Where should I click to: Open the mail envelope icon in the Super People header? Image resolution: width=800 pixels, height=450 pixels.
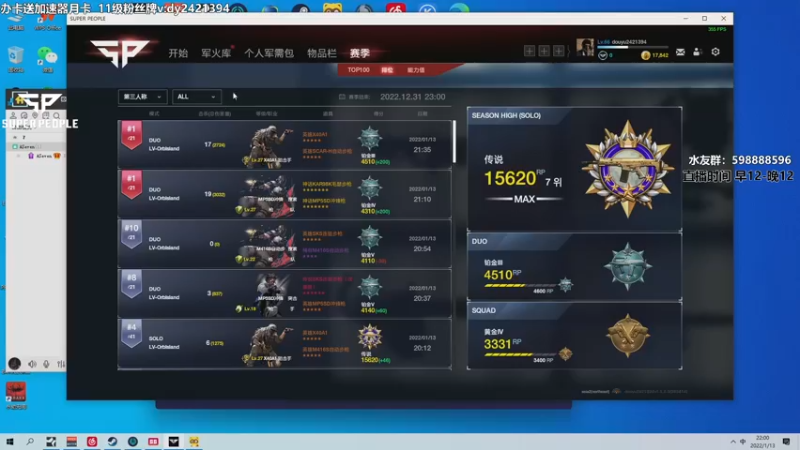[x=680, y=52]
